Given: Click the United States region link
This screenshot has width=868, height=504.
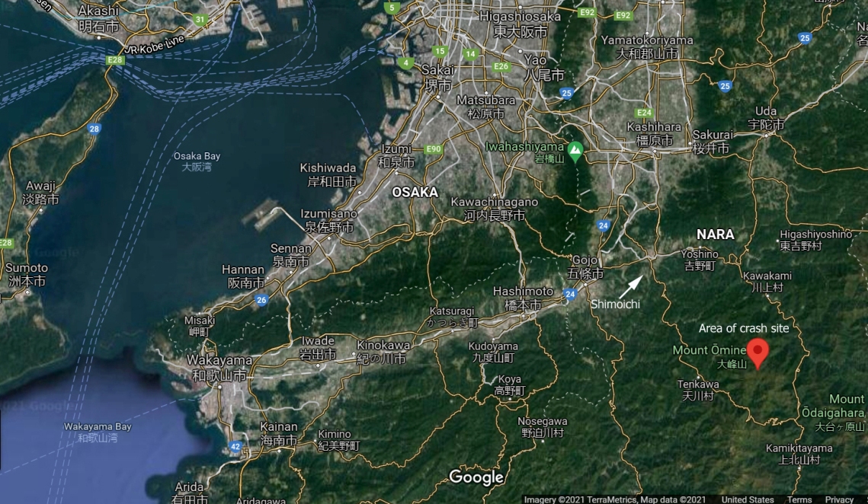Looking at the screenshot, I should pos(748,499).
